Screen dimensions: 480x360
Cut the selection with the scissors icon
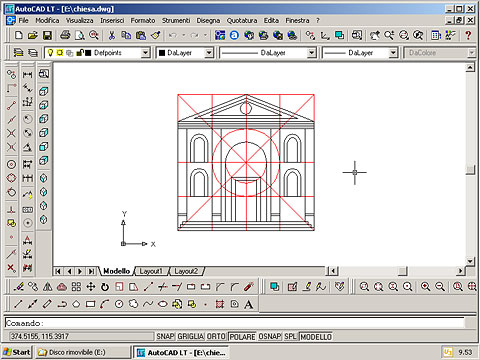tap(112, 35)
